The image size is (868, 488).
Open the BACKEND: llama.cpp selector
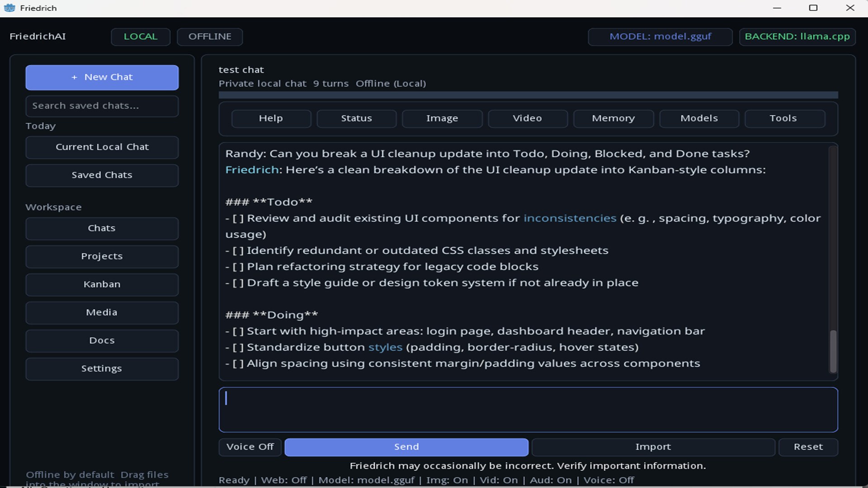click(797, 37)
